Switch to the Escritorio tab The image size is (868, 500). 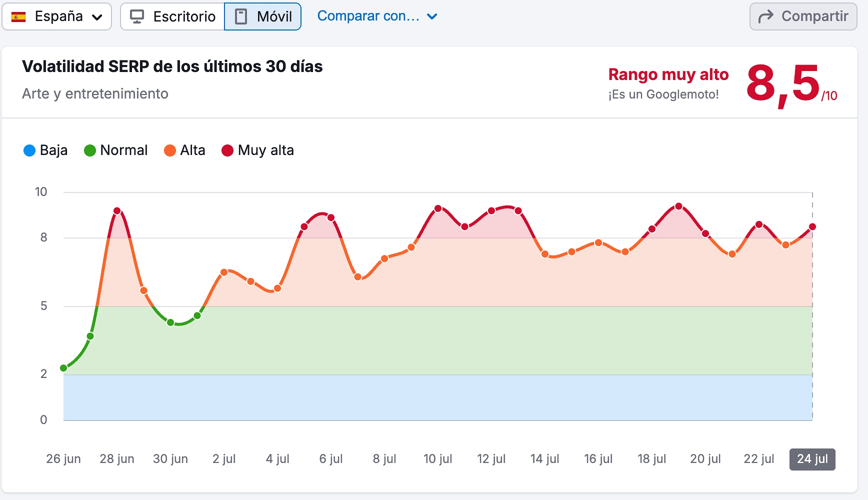[x=171, y=16]
